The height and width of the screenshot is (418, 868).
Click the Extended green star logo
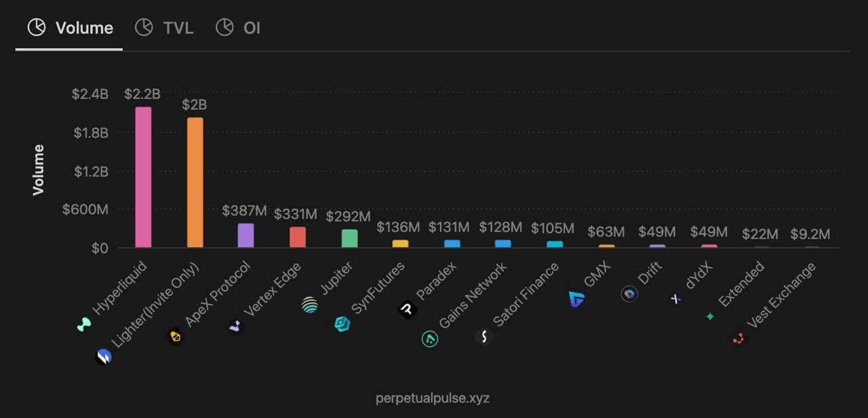point(710,316)
